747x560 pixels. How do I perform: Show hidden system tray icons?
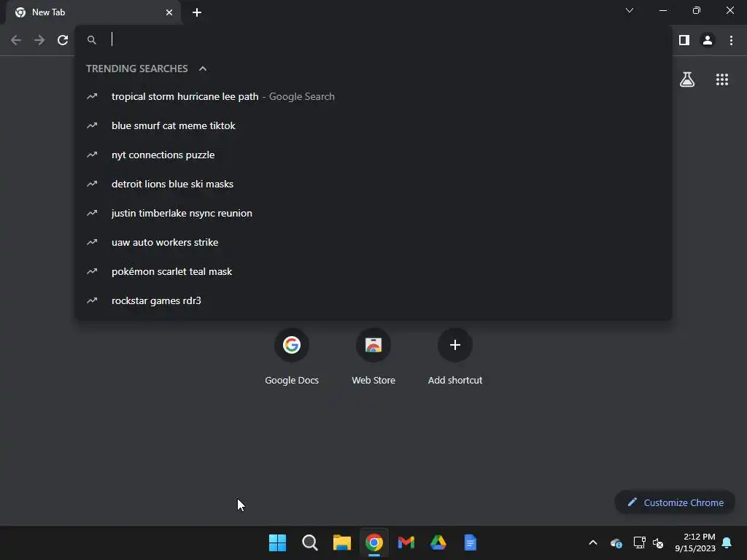[x=593, y=542]
